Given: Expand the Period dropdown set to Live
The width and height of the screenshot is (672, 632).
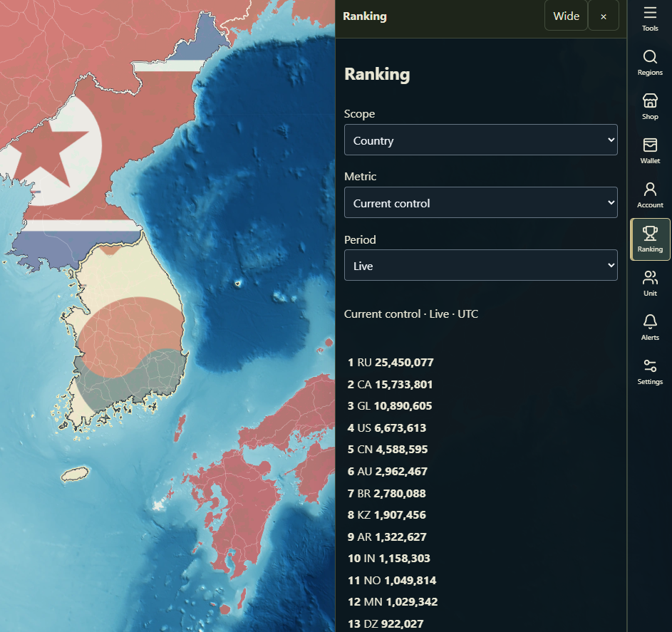Looking at the screenshot, I should (480, 266).
